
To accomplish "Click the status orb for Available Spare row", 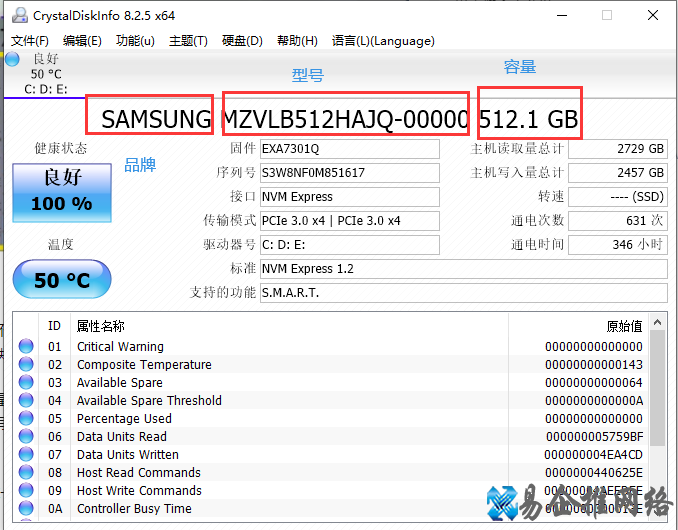I will pyautogui.click(x=26, y=383).
